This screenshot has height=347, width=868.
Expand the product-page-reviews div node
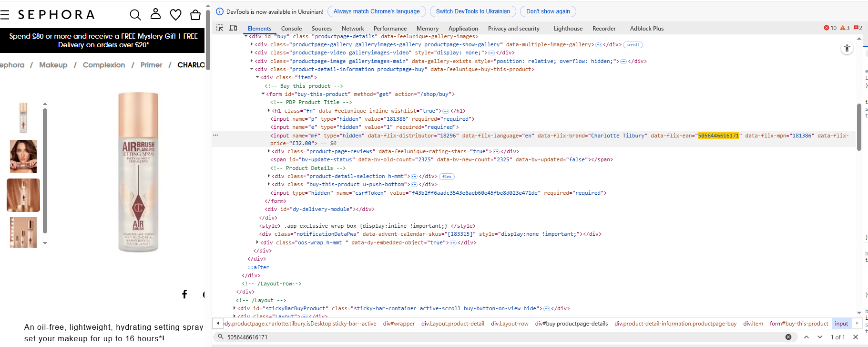coord(269,151)
